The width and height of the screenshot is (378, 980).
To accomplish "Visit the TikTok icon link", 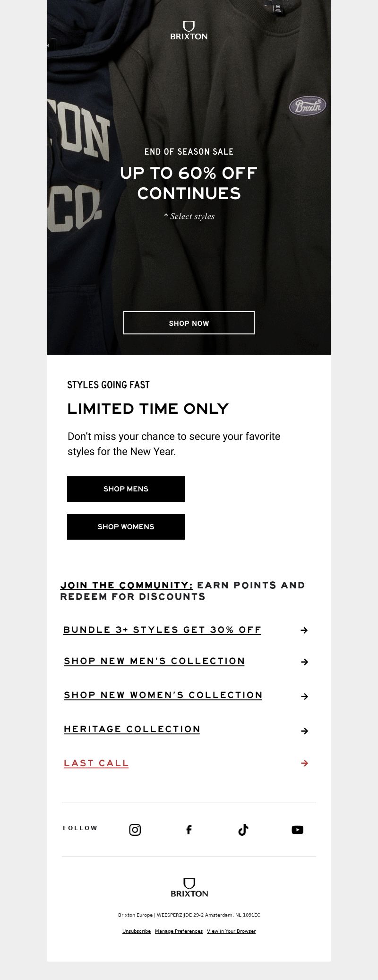I will 243,830.
